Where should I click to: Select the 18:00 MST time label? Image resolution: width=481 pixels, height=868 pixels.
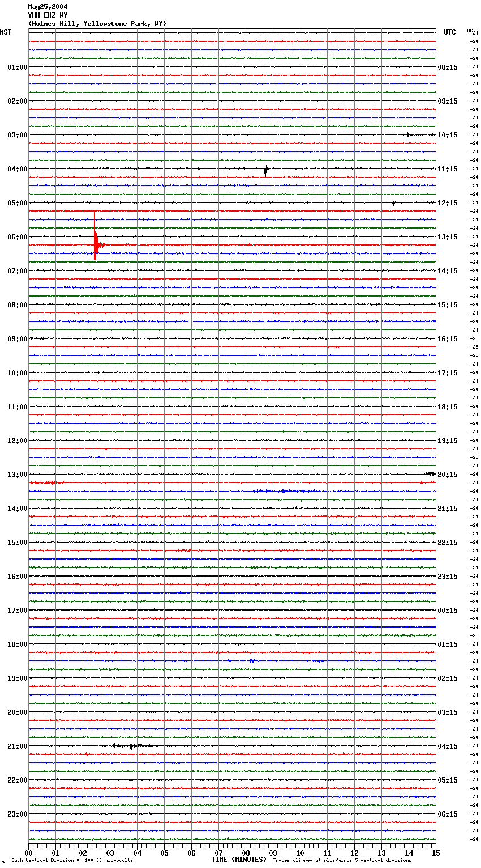click(18, 644)
